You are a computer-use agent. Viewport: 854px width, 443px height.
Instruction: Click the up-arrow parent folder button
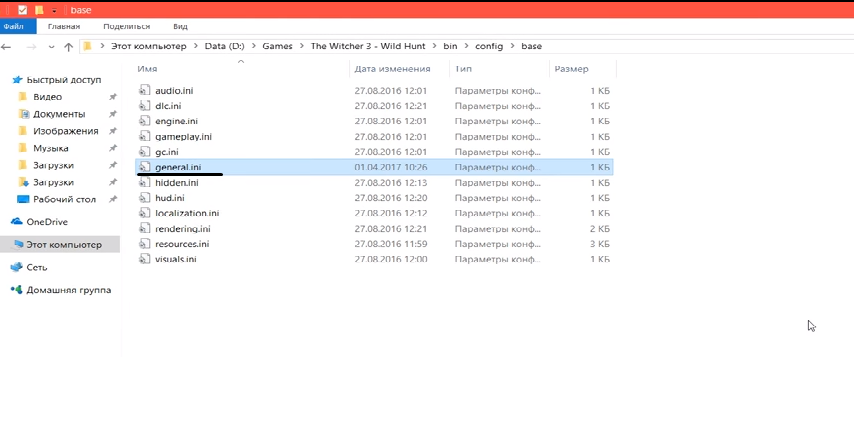click(68, 47)
